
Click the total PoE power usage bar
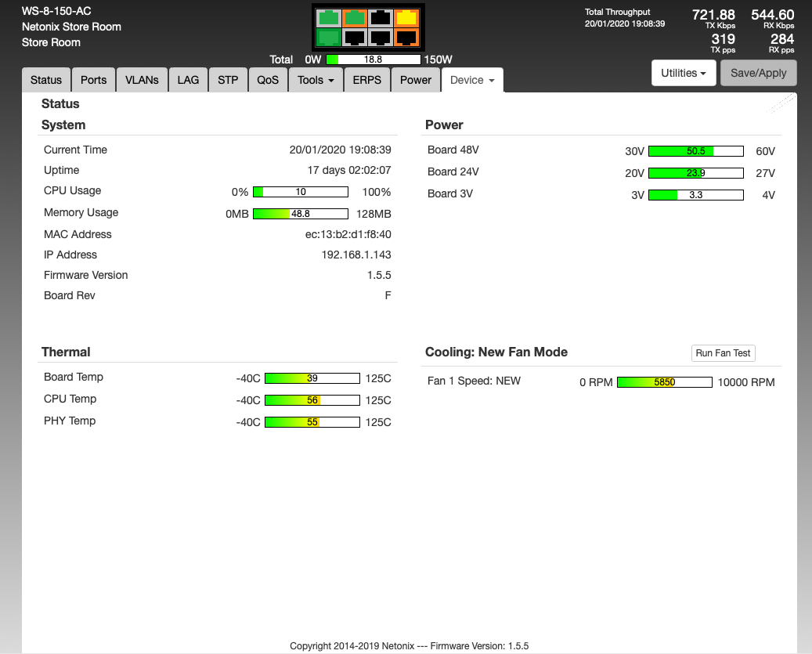pyautogui.click(x=373, y=60)
